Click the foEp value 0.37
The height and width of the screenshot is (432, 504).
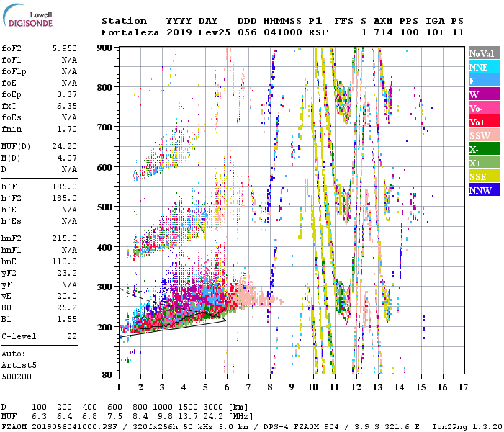pyautogui.click(x=67, y=94)
